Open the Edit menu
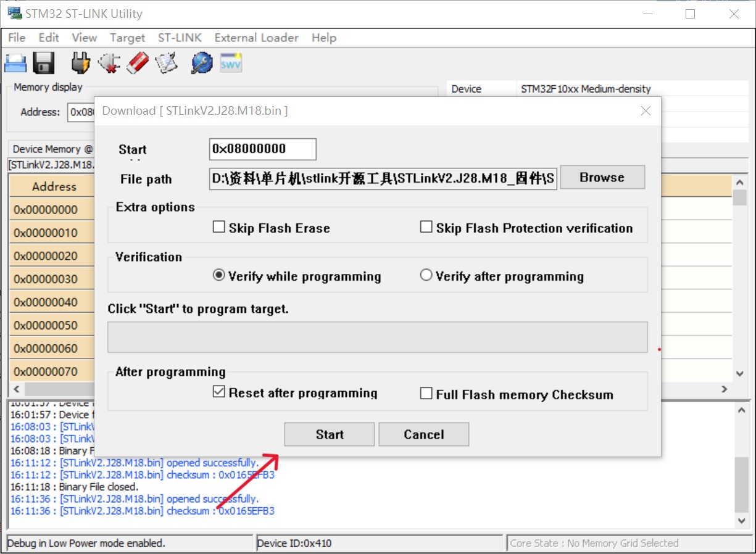The width and height of the screenshot is (756, 554). tap(49, 38)
